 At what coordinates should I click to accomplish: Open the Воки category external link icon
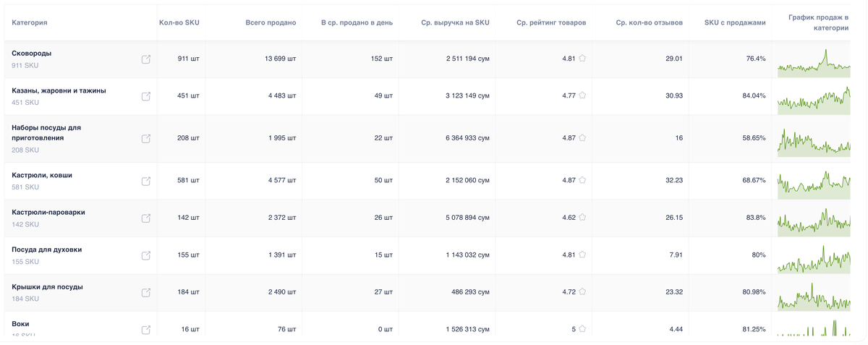(146, 329)
